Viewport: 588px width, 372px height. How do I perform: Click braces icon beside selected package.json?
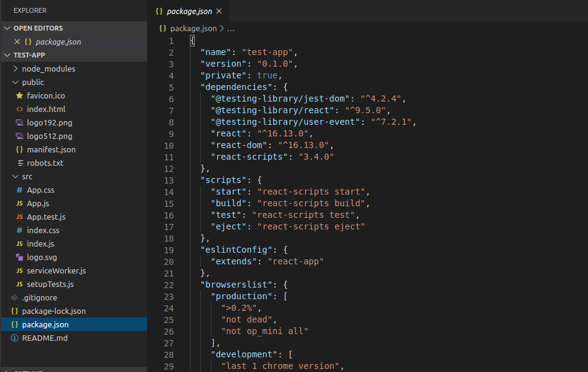(14, 324)
